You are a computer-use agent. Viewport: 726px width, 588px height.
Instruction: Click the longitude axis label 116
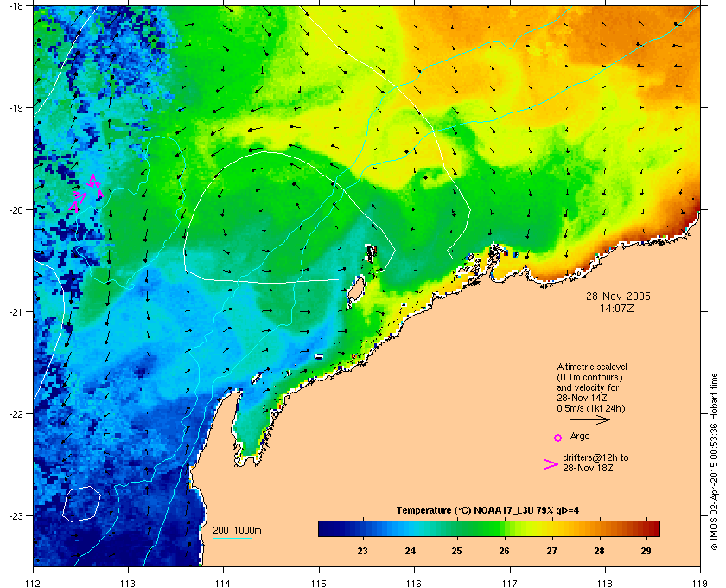[x=414, y=583]
